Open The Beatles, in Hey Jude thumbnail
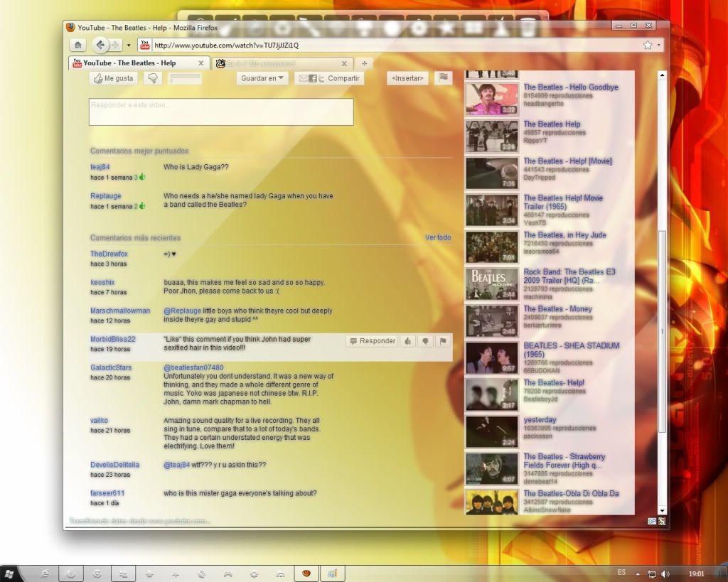This screenshot has width=728, height=582. (492, 247)
